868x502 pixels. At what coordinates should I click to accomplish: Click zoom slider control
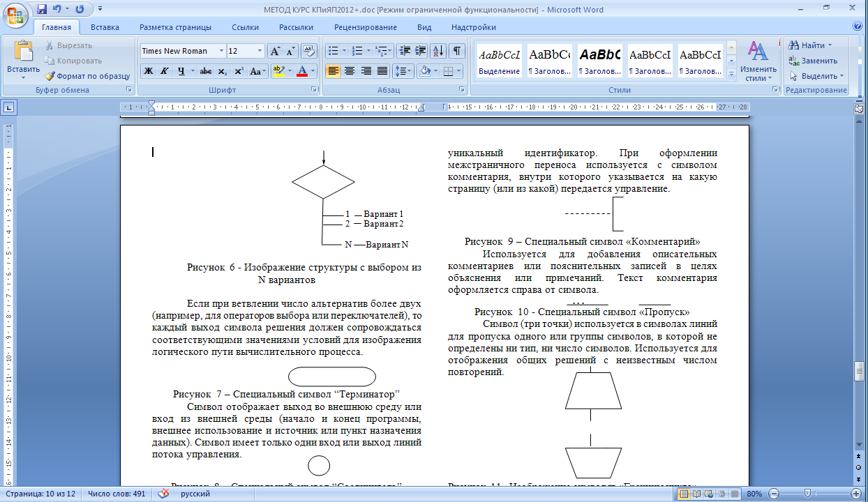coord(807,494)
